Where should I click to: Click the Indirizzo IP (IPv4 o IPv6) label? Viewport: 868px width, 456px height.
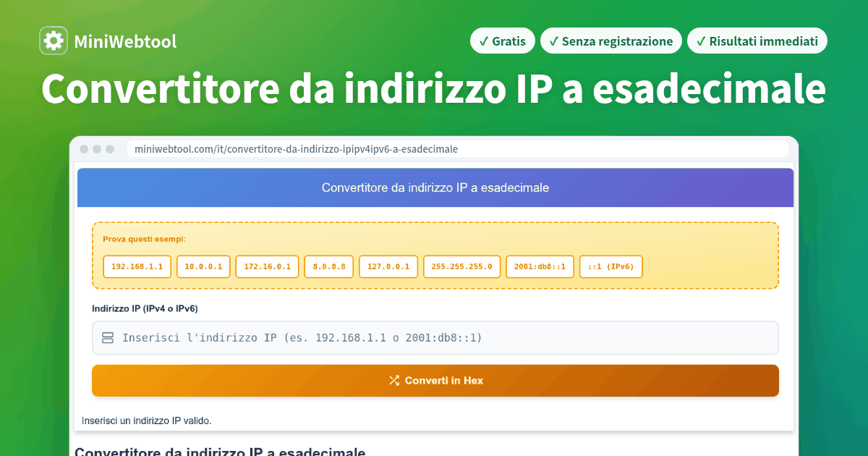click(145, 308)
